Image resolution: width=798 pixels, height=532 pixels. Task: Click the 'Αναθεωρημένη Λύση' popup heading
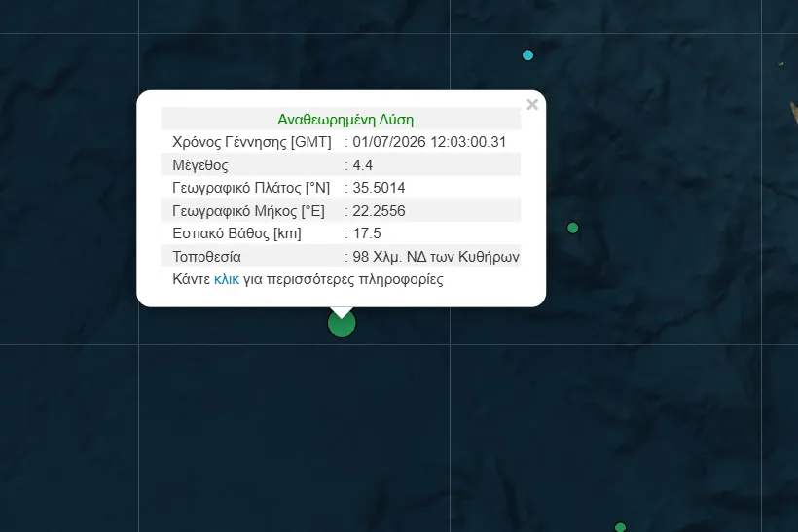point(345,120)
